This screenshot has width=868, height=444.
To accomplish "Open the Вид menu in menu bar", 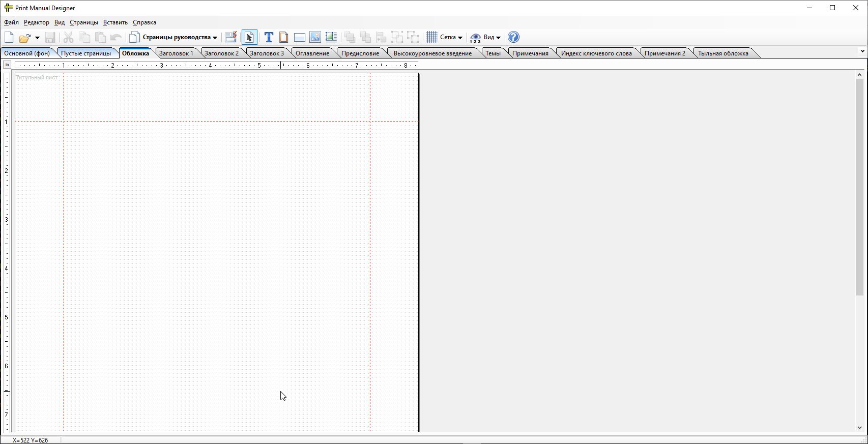I will (60, 22).
